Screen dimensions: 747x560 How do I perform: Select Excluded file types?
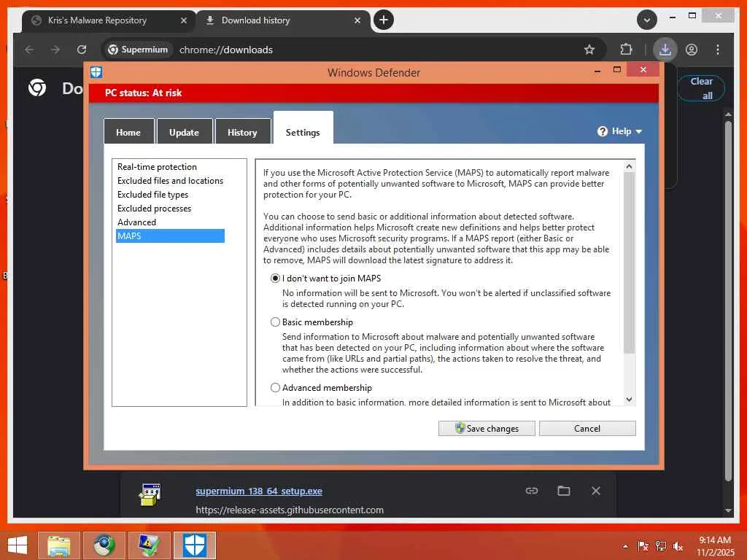point(152,194)
